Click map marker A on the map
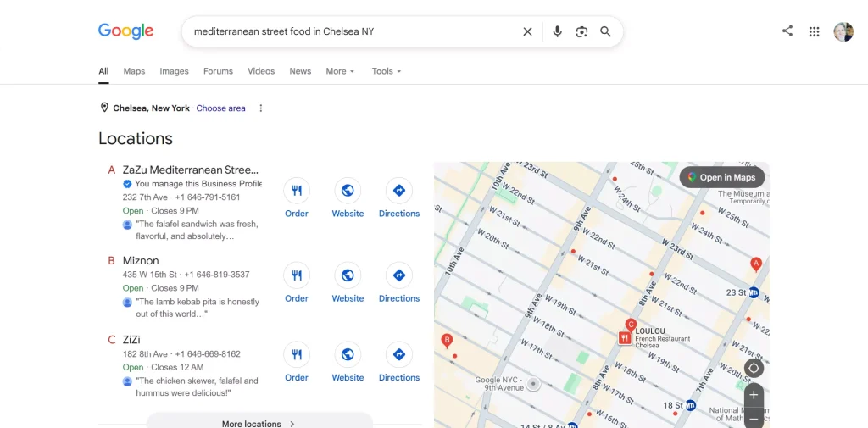The height and width of the screenshot is (428, 868). [755, 264]
